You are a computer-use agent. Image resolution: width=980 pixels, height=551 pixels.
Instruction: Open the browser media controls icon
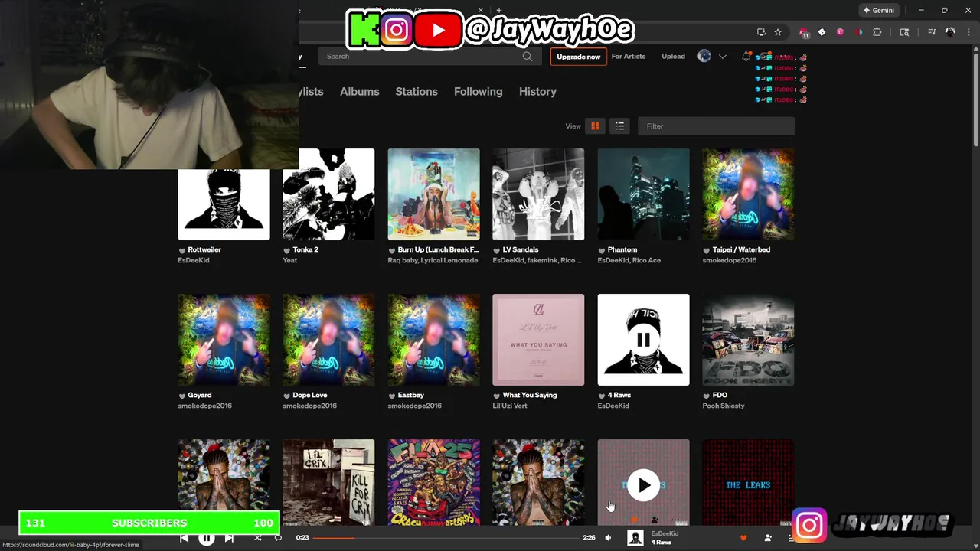pos(932,32)
